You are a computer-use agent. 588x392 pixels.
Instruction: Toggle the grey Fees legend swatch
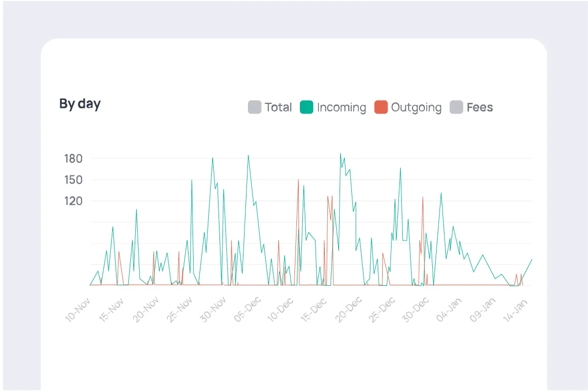tap(456, 107)
